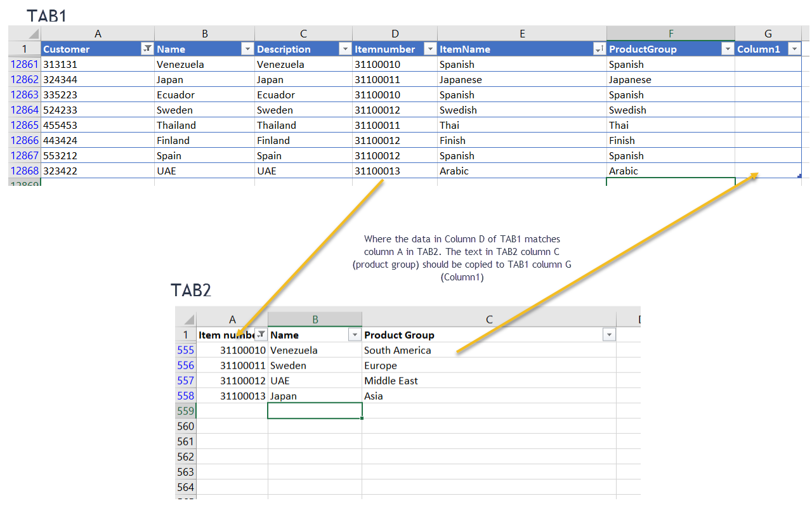Select row header 562 in TAB2
The height and width of the screenshot is (529, 812).
[x=186, y=457]
